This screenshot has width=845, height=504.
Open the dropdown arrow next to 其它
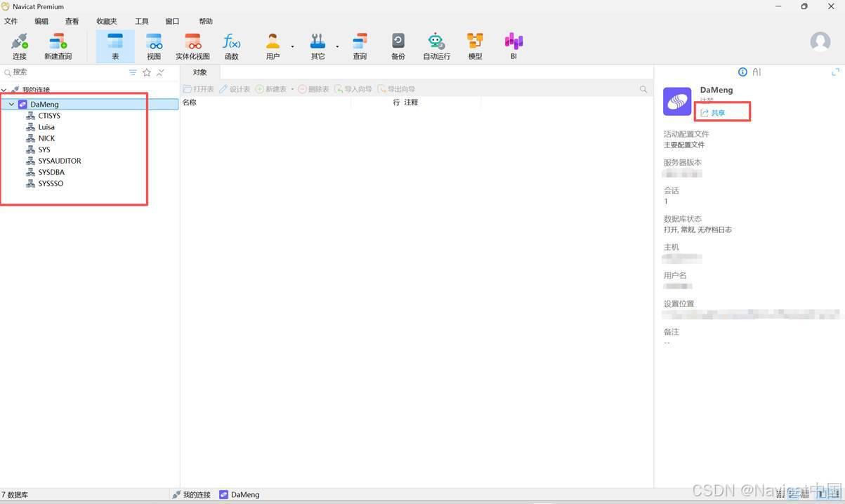tap(337, 47)
